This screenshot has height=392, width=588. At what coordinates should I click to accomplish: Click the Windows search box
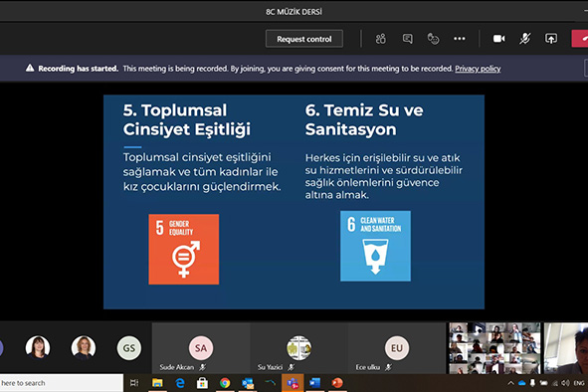coord(62,383)
